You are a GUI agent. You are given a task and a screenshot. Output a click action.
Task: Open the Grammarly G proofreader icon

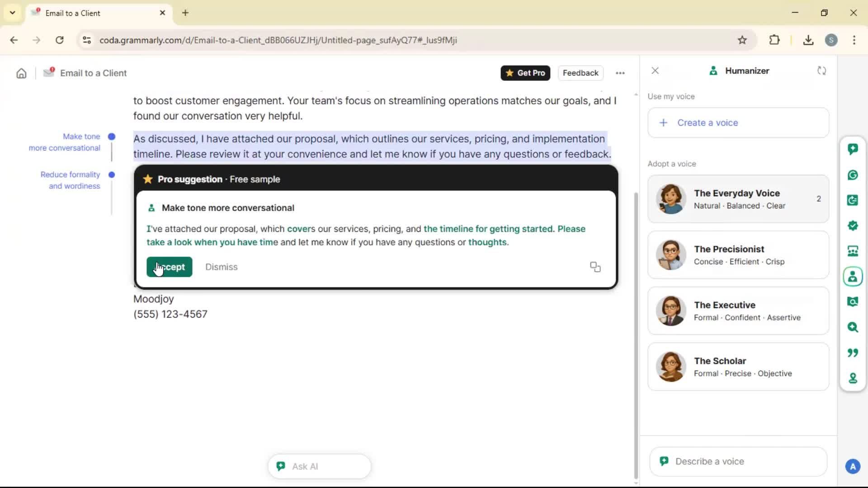(853, 175)
